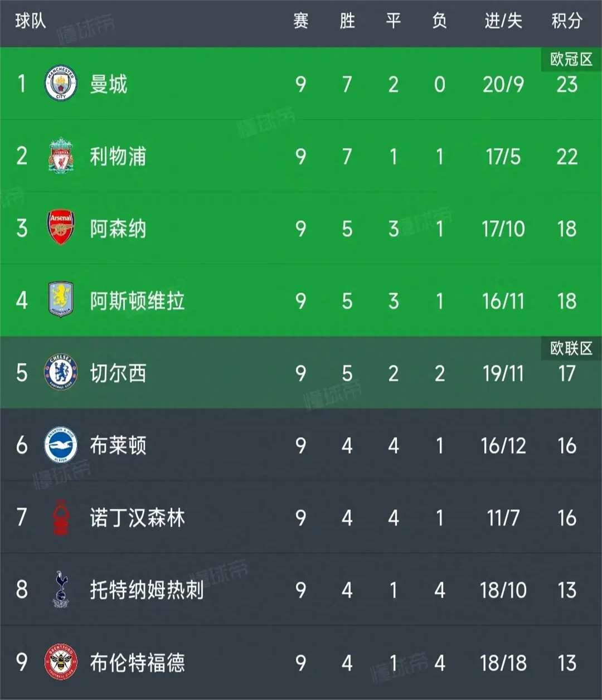Open the 利物浦 team name link
The height and width of the screenshot is (700, 602).
coord(118,156)
